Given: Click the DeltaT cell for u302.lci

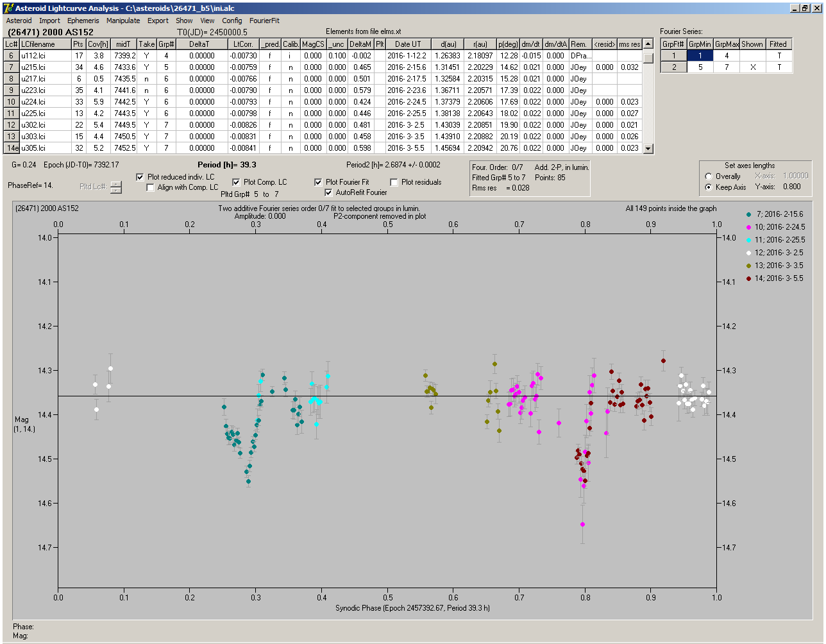Looking at the screenshot, I should pos(202,125).
